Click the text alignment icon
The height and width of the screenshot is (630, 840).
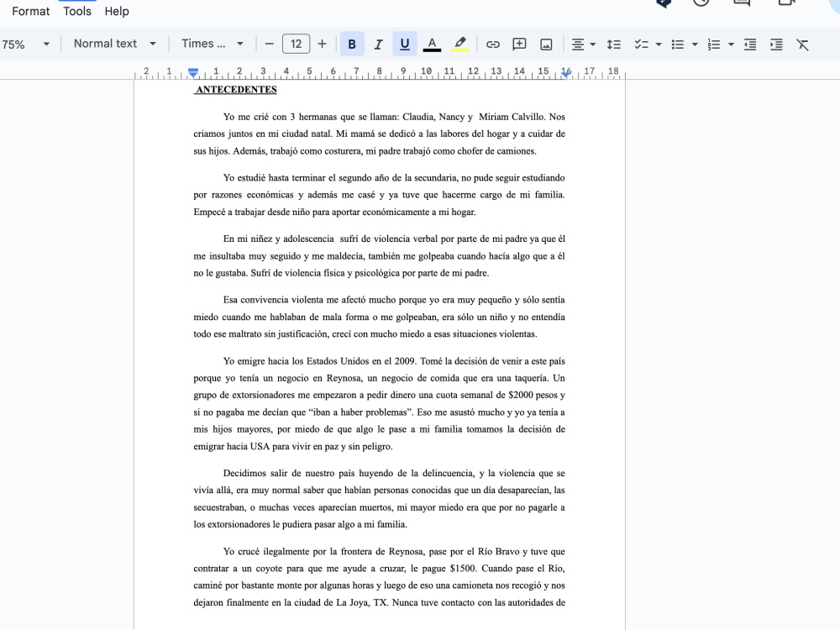click(x=578, y=44)
